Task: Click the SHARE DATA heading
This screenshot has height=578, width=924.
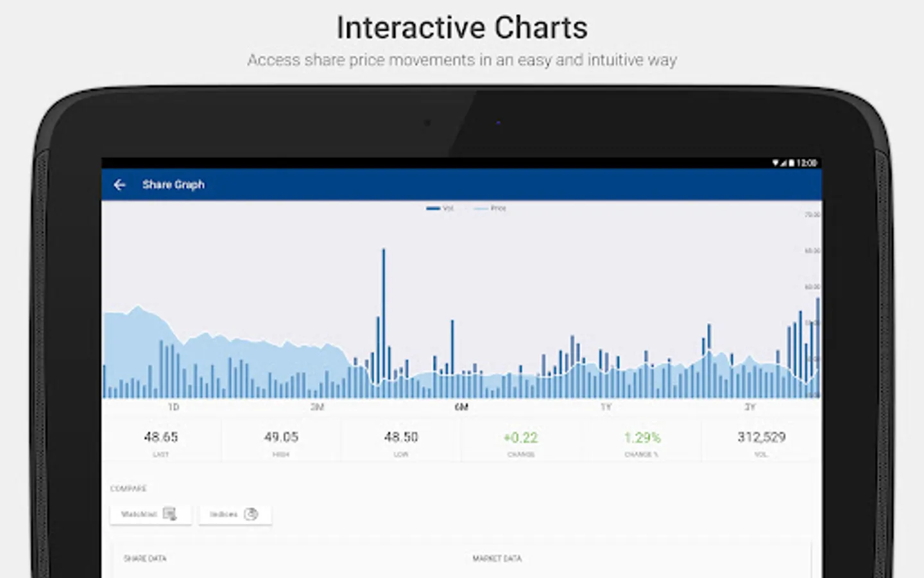Action: (x=145, y=559)
